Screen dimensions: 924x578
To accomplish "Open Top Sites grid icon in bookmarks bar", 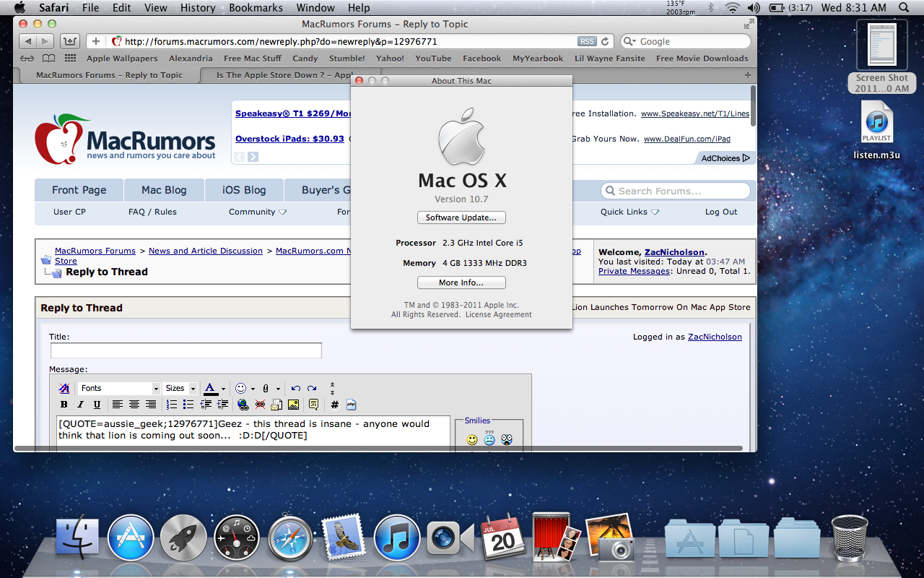I will (70, 59).
